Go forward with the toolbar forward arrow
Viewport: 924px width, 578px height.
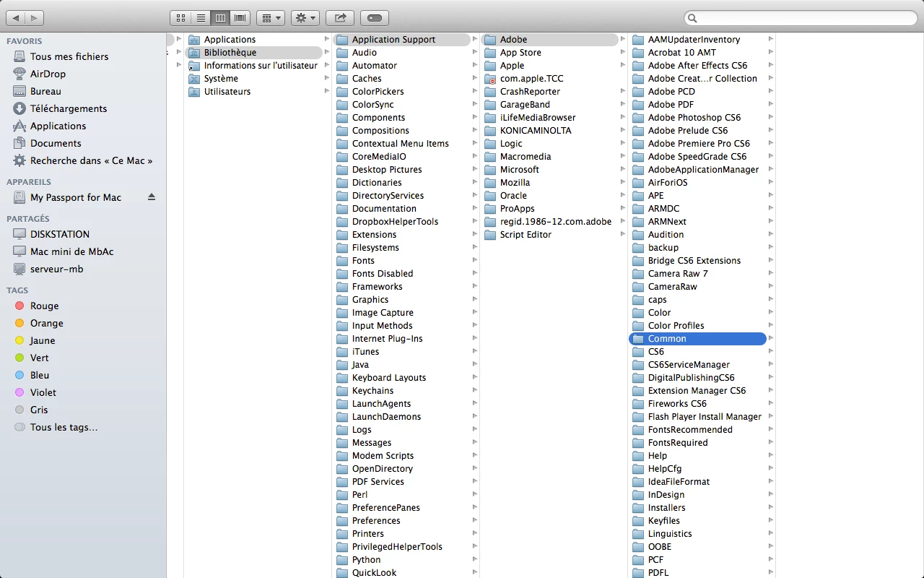tap(34, 17)
